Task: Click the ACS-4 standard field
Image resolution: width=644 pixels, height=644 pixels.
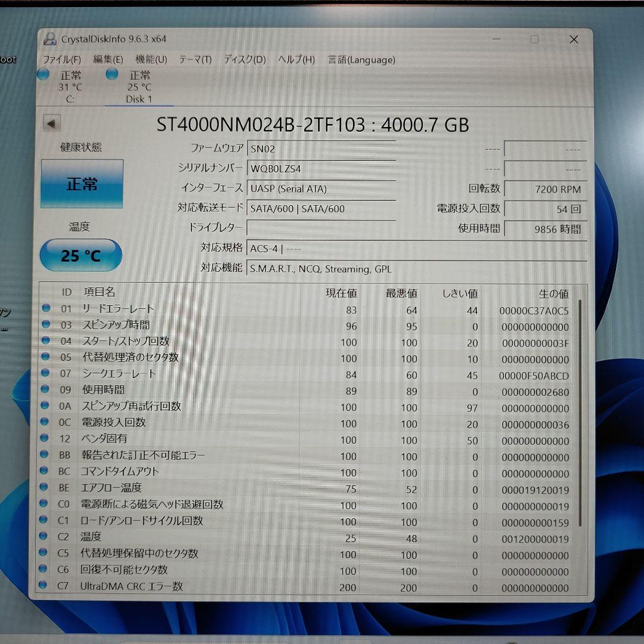Action: tap(416, 249)
